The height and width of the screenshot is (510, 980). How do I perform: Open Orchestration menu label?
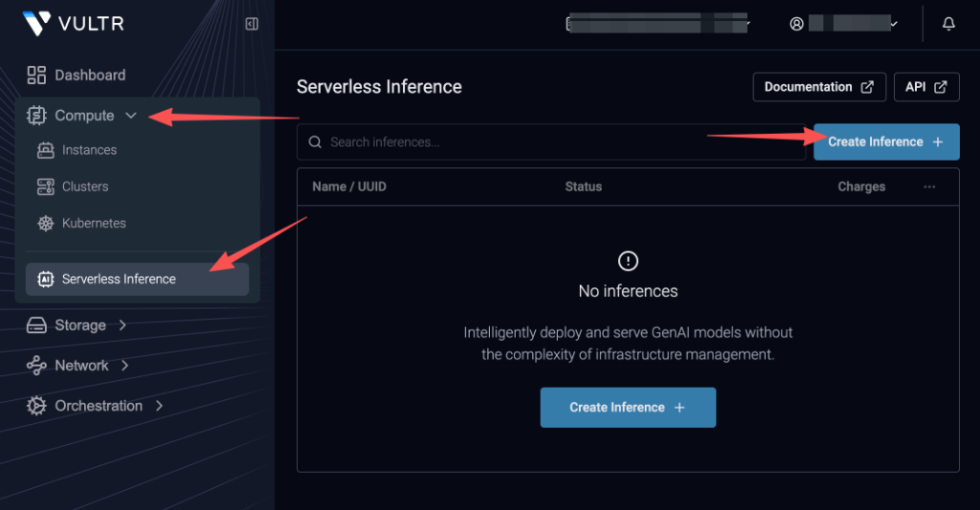[x=99, y=406]
